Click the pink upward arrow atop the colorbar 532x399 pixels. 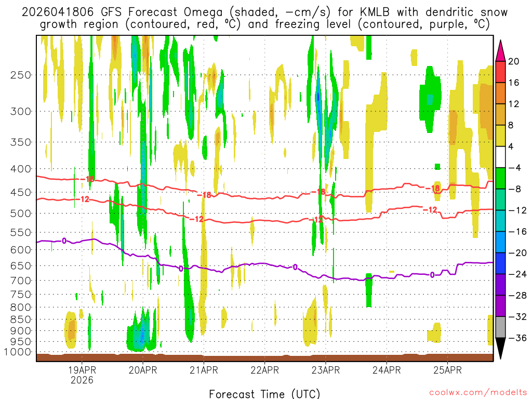[x=500, y=50]
